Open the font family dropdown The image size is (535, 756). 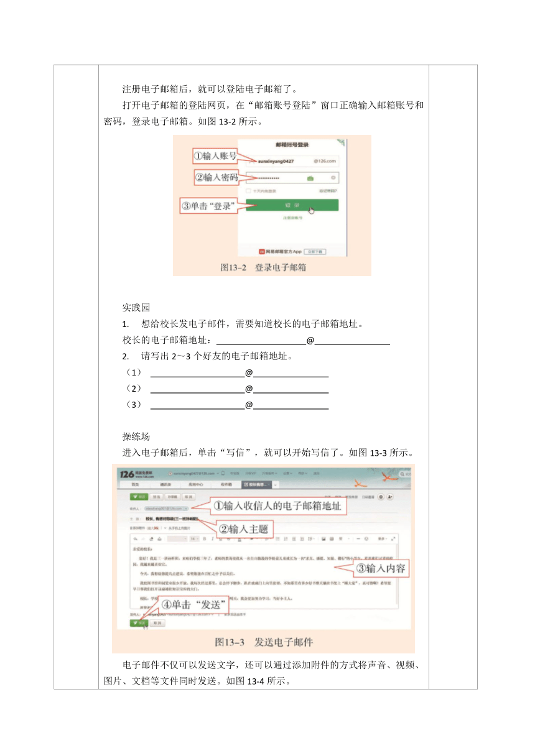pyautogui.click(x=177, y=539)
